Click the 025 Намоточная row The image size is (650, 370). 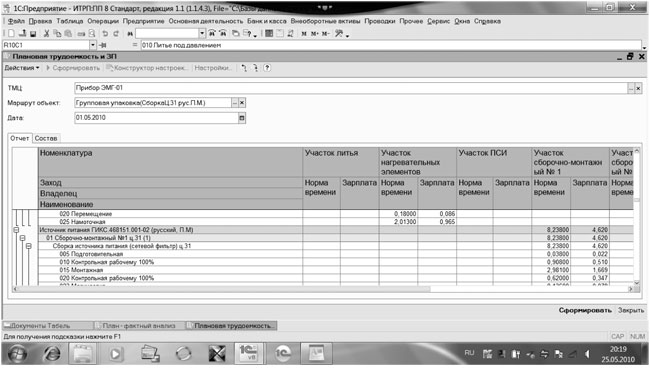pos(336,222)
